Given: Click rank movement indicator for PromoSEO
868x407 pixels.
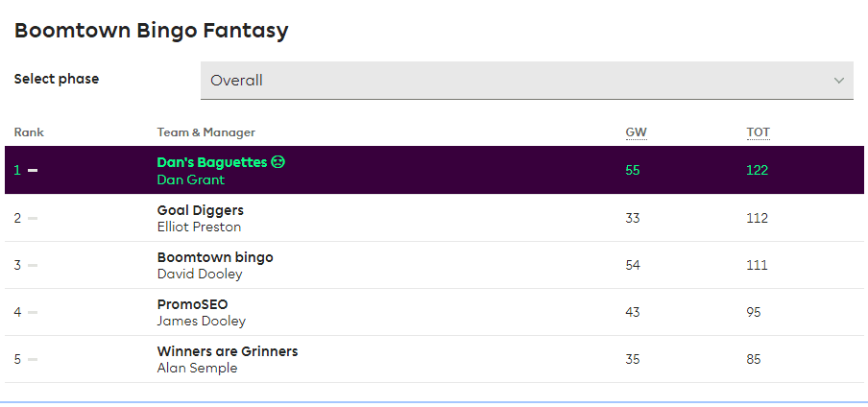Looking at the screenshot, I should pos(33,312).
